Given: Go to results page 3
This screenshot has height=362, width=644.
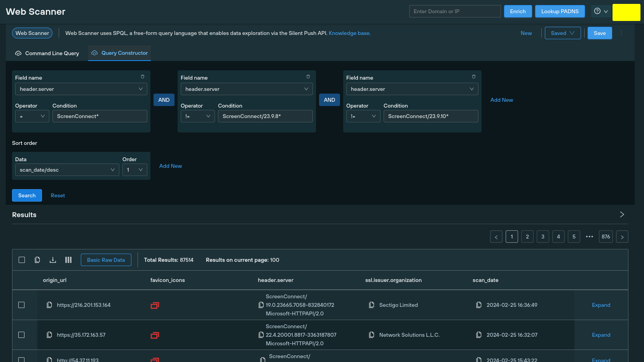Looking at the screenshot, I should [543, 237].
